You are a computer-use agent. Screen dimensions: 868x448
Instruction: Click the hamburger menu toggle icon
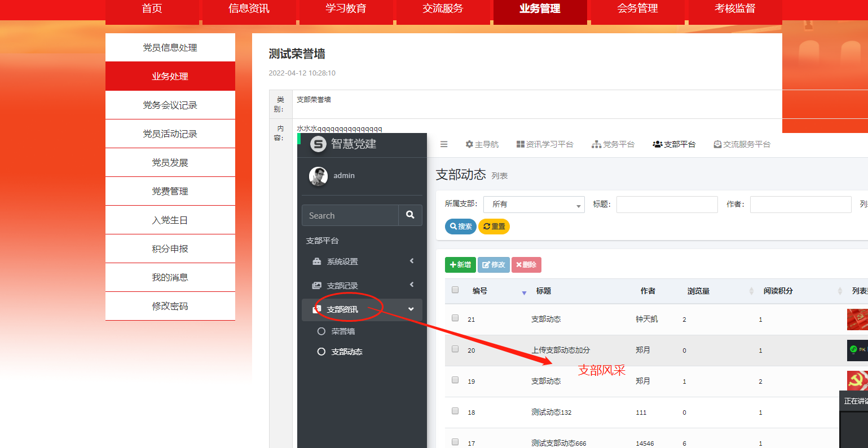[444, 144]
